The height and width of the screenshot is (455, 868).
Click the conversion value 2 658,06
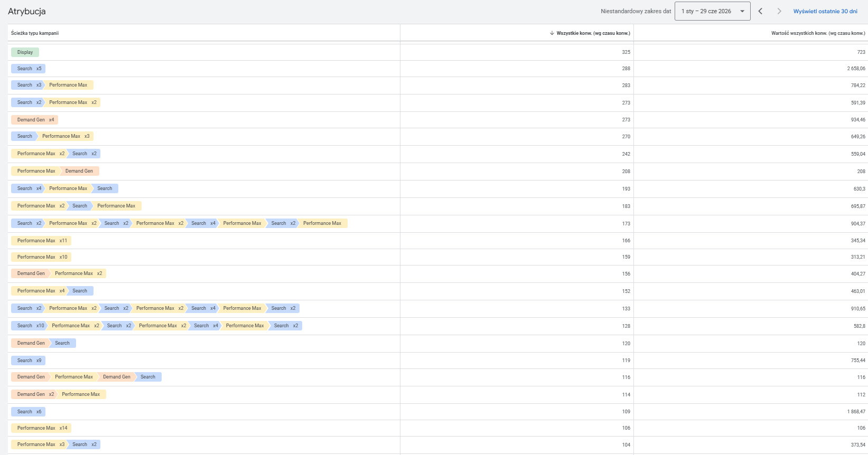click(x=856, y=69)
